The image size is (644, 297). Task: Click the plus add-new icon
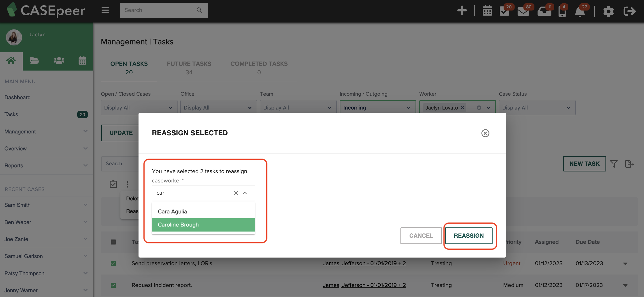pos(462,11)
